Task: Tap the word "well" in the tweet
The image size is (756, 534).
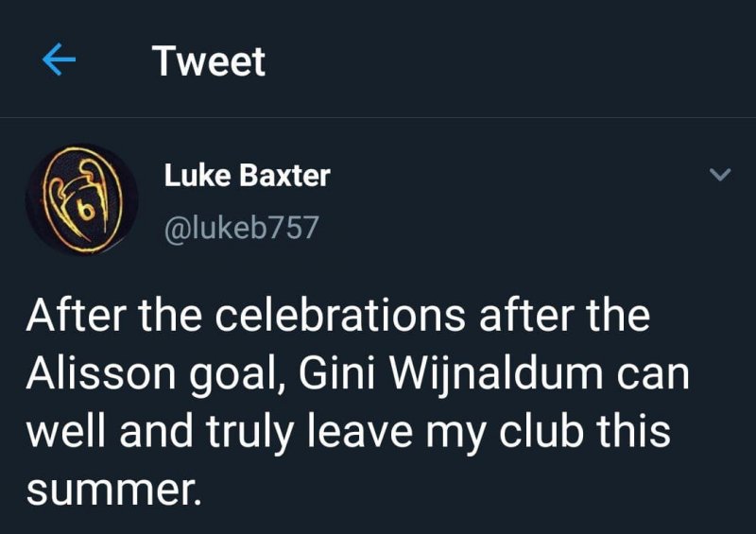Action: [64, 432]
